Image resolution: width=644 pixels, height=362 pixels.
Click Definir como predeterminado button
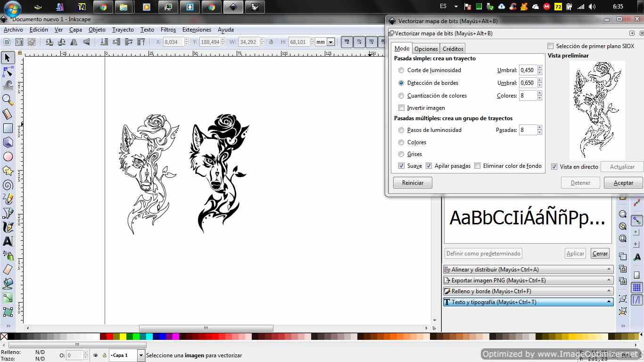[483, 254]
